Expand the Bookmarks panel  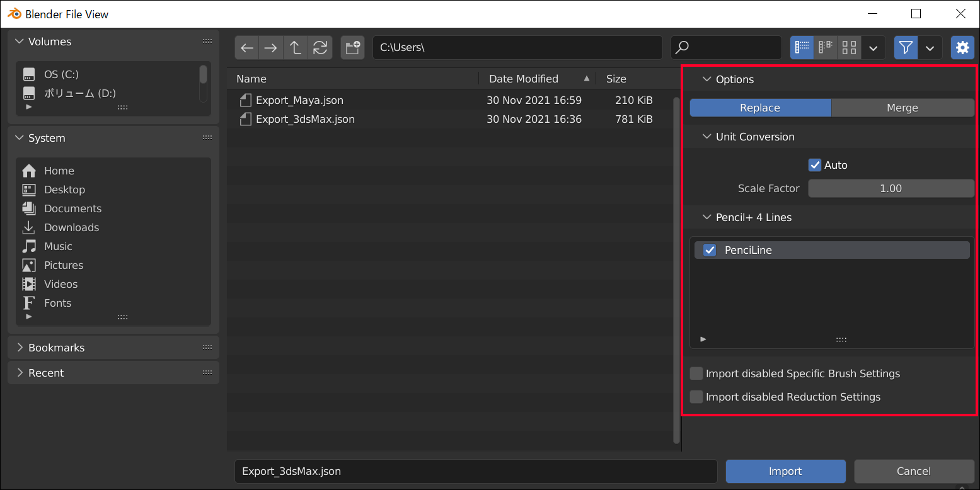[20, 348]
